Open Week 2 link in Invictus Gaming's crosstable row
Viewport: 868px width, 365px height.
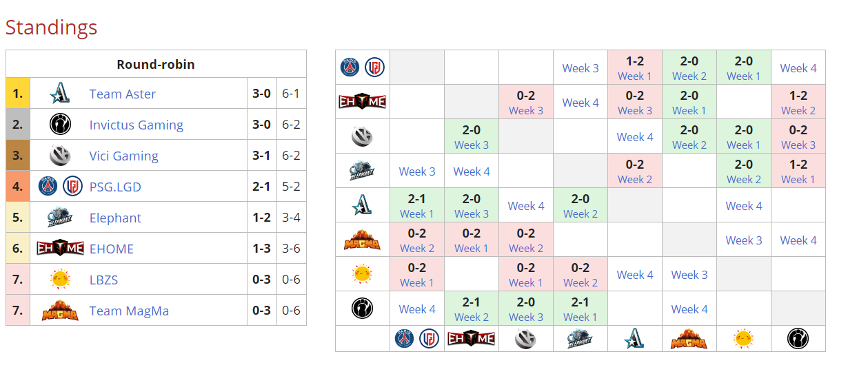(x=472, y=317)
